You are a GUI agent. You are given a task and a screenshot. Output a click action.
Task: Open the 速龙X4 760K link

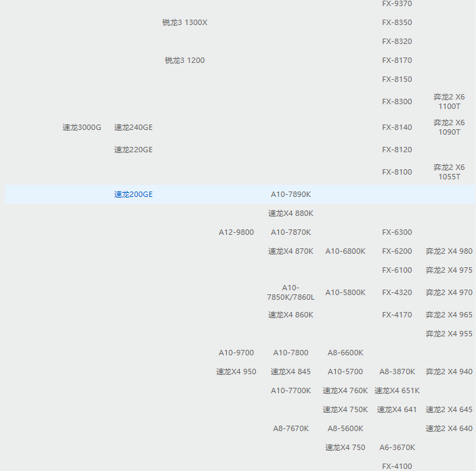[345, 390]
